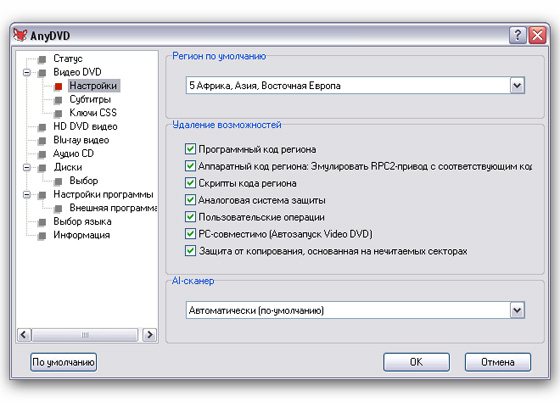
Task: Select Диски in the tree
Action: pyautogui.click(x=68, y=167)
